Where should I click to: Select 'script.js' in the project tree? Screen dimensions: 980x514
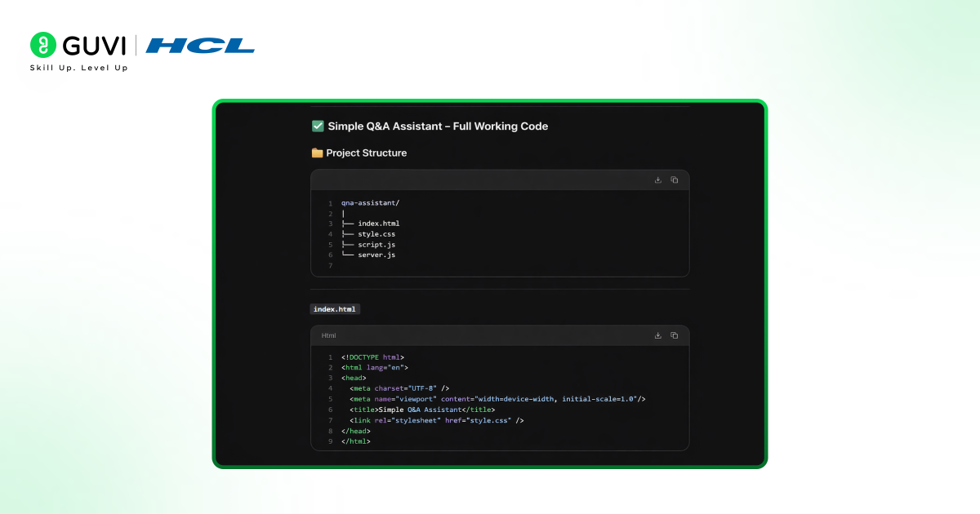tap(376, 245)
